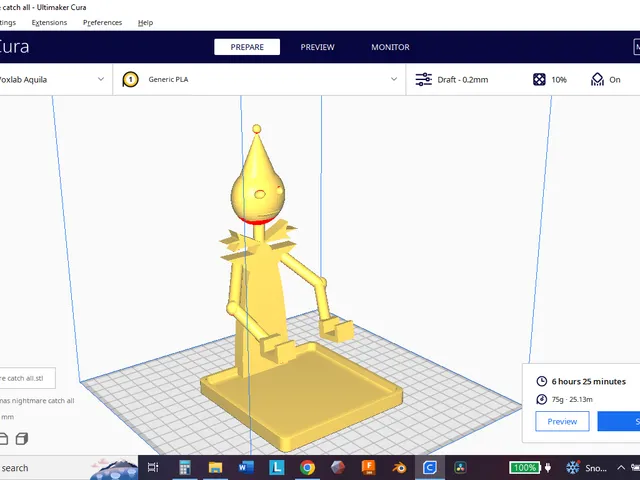Show hidden system tray icons chevron
640x480 pixels.
click(621, 467)
